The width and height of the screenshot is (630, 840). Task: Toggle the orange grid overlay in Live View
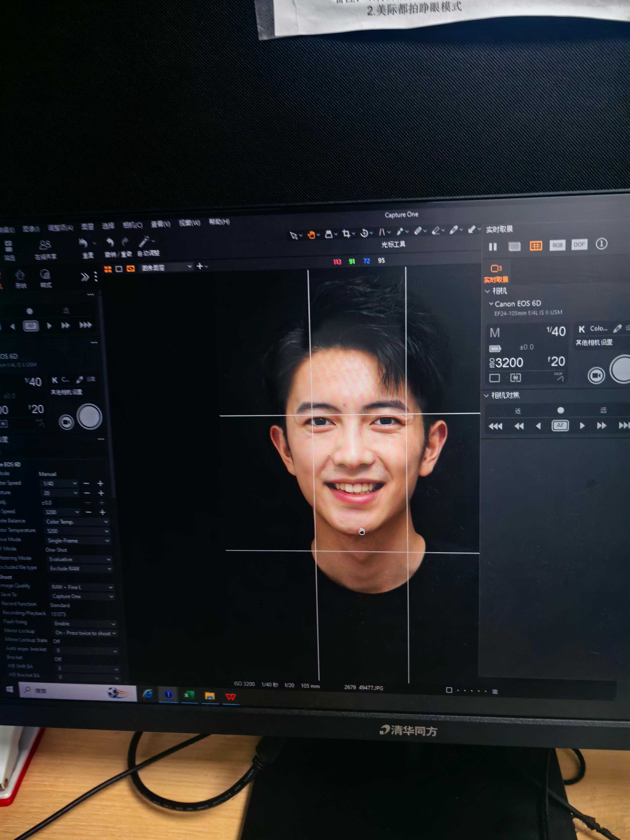pos(536,246)
